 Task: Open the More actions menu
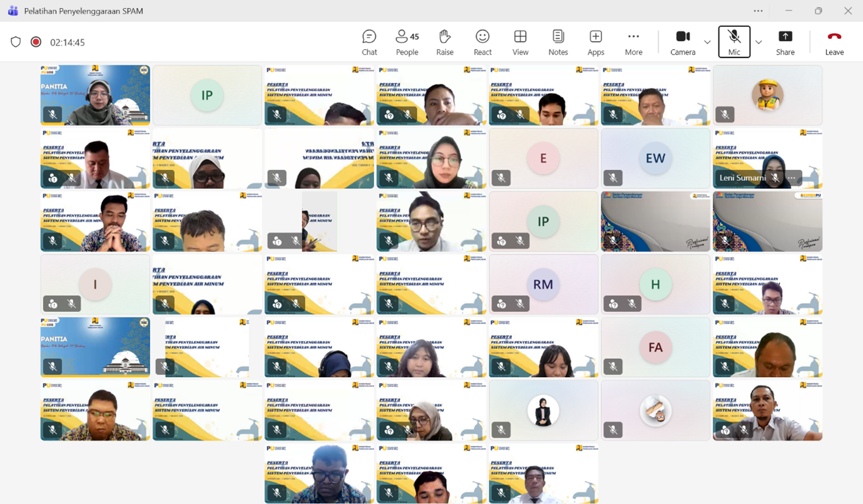[633, 42]
